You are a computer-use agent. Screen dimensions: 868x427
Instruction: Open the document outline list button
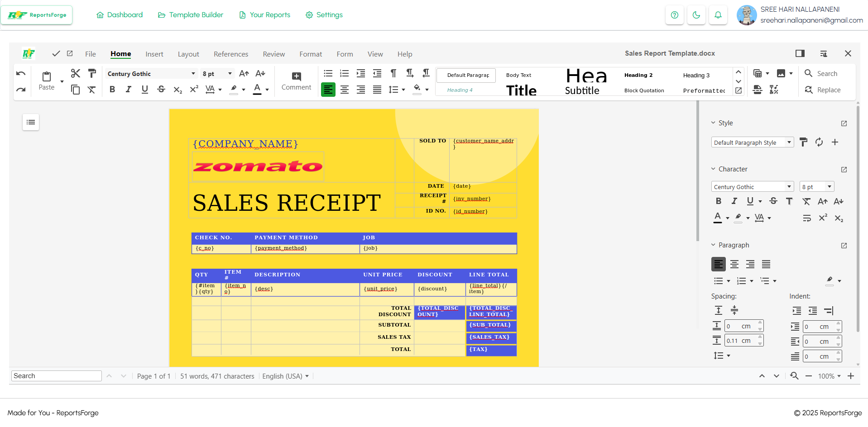click(x=31, y=122)
